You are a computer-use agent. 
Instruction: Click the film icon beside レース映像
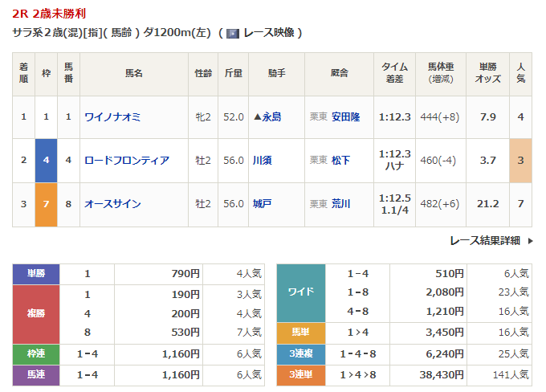[x=233, y=34]
